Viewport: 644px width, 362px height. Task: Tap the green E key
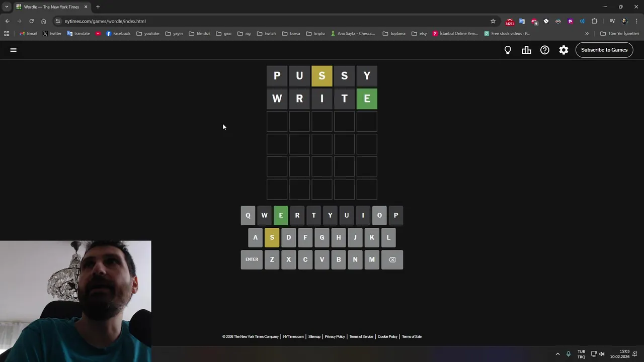pyautogui.click(x=281, y=215)
